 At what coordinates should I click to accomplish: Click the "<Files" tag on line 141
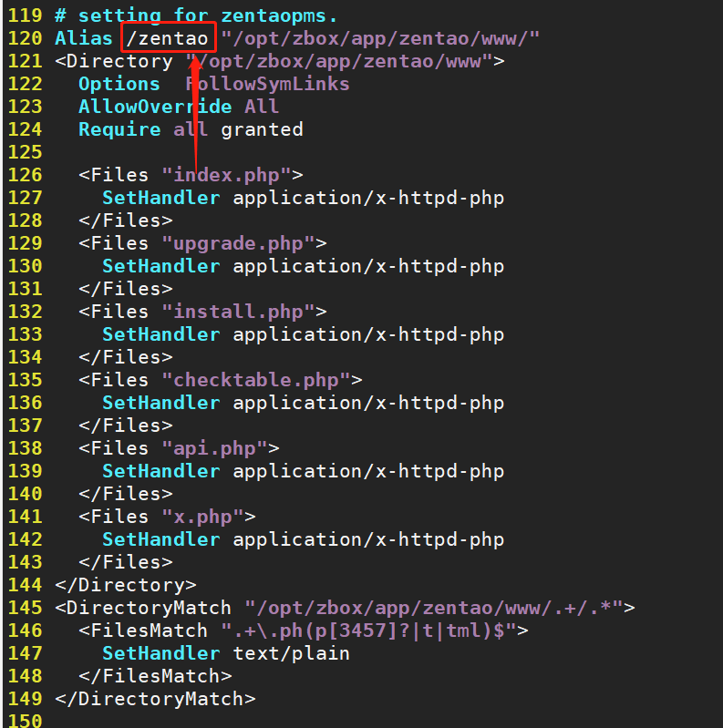coord(113,517)
